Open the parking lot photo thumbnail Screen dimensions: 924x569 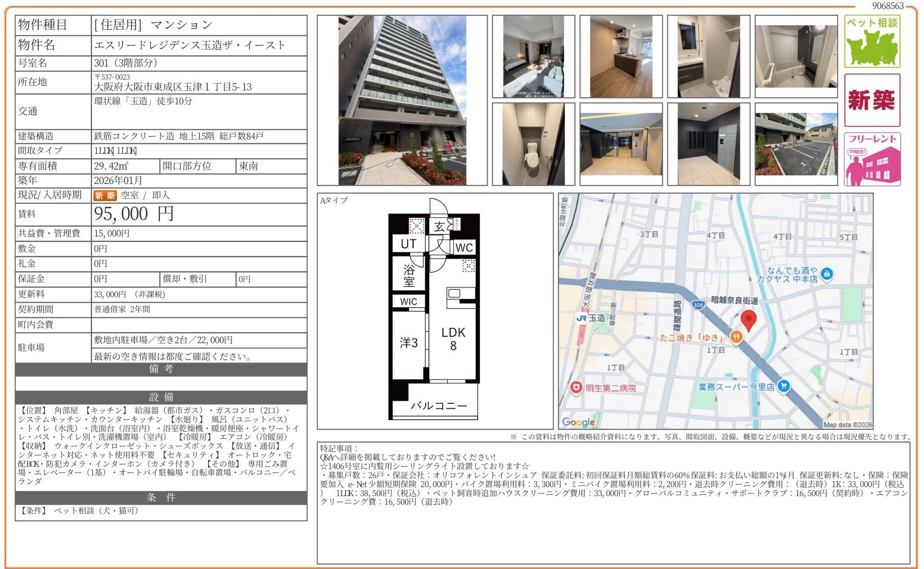796,144
